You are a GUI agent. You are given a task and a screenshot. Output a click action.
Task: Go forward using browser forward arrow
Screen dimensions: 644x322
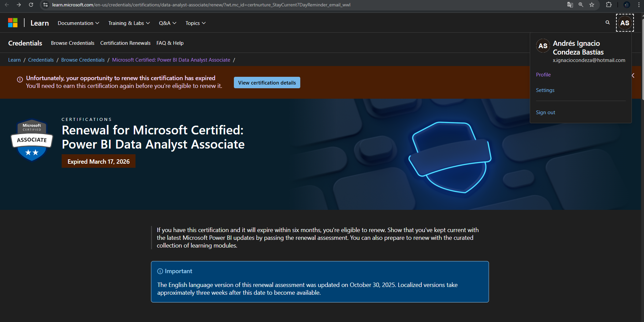pyautogui.click(x=19, y=5)
